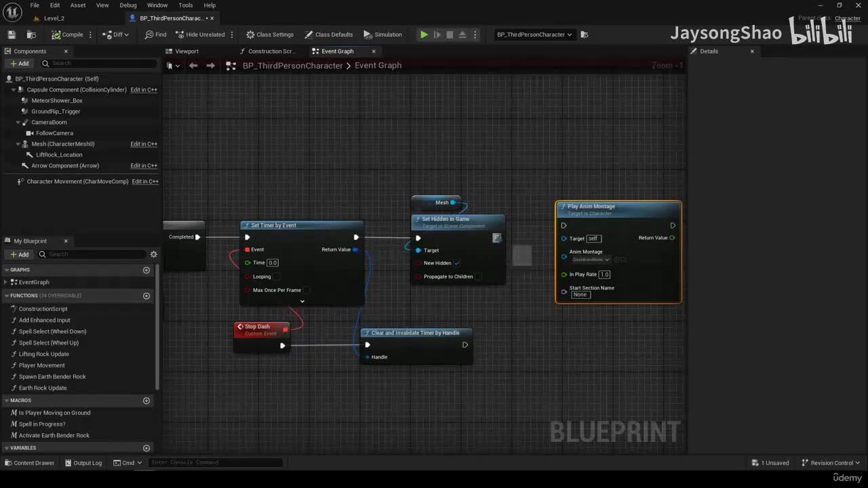Screen dimensions: 868x488
Task: Click the find debug object icon
Action: coord(585,35)
